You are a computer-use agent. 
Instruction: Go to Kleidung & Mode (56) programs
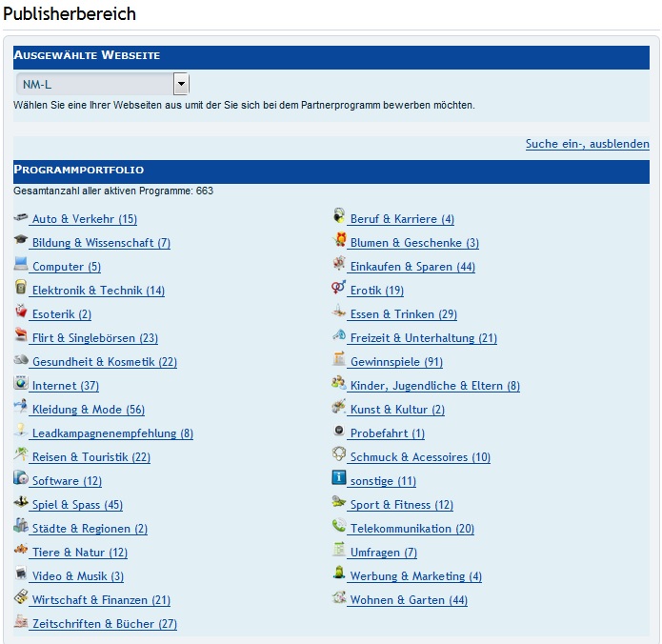[x=88, y=410]
